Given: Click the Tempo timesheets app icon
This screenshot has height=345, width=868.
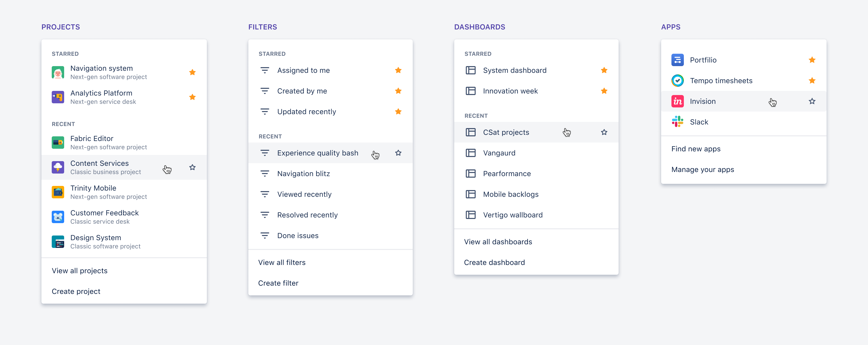Looking at the screenshot, I should (677, 81).
